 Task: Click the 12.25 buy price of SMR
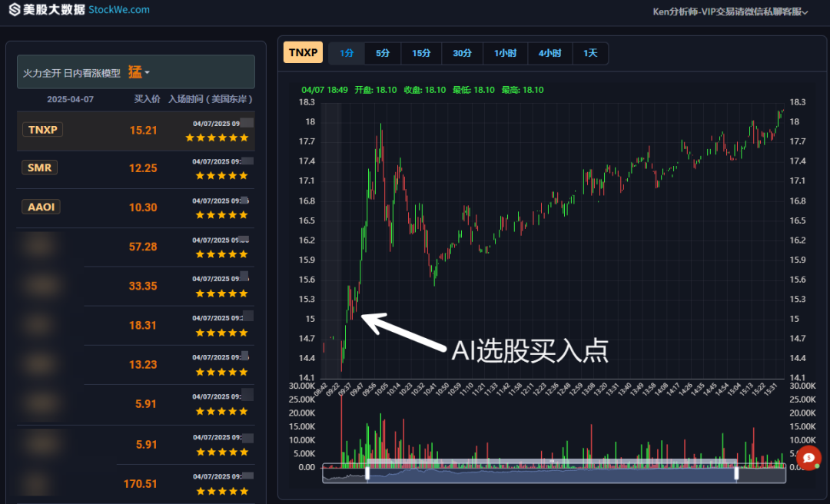(143, 168)
